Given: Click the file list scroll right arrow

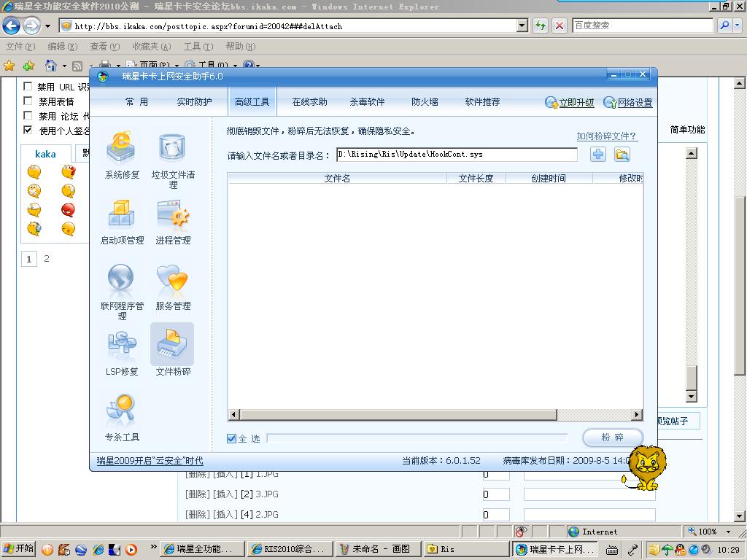Looking at the screenshot, I should pos(637,415).
